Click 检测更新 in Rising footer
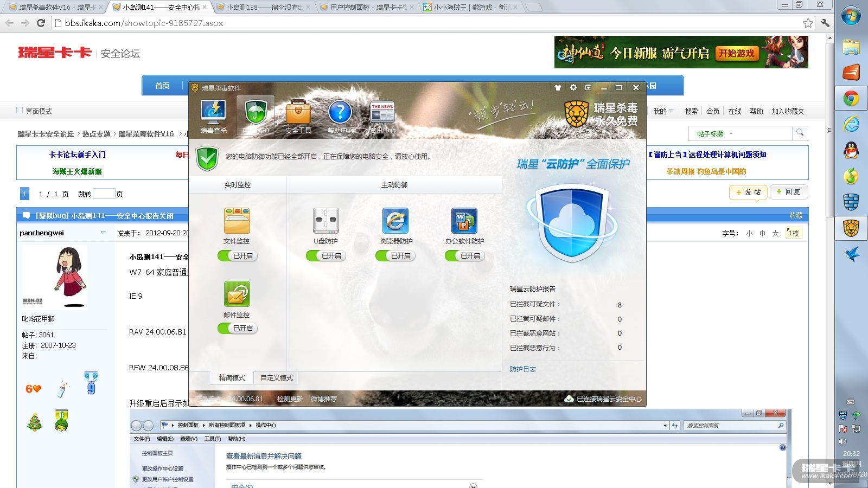 point(290,399)
